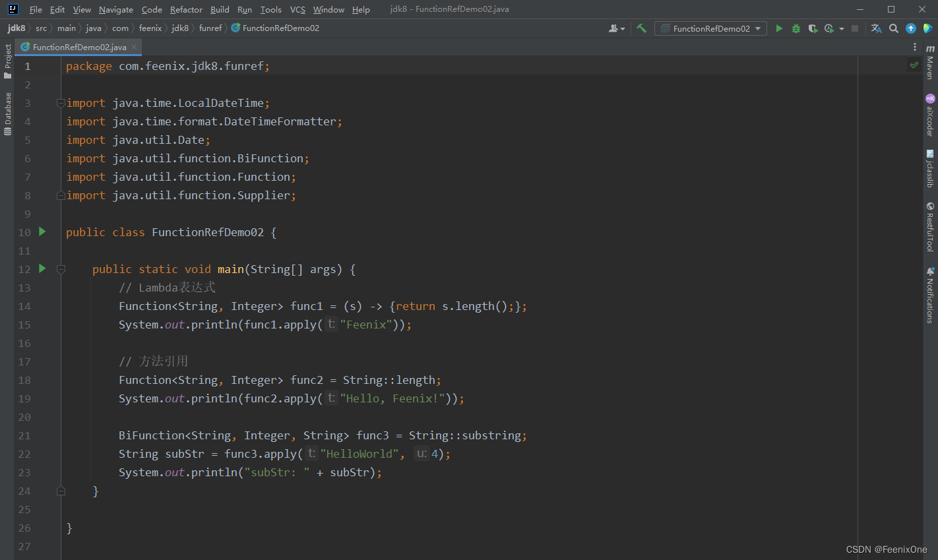Click the colorful plugin icon at toolbar end
This screenshot has width=938, height=560.
pos(927,28)
